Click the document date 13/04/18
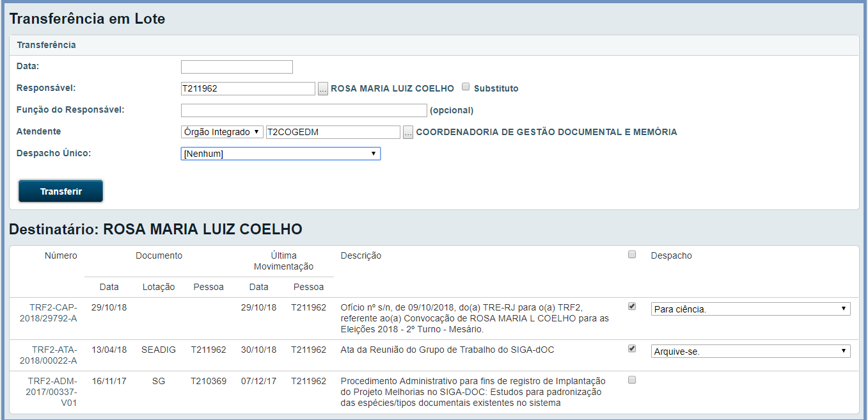 pyautogui.click(x=109, y=350)
